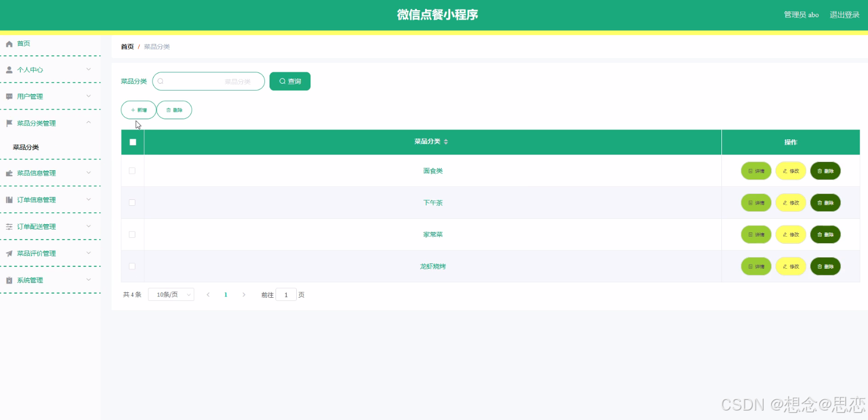Expand the 菜品评价管理 menu chevron
Viewport: 868px width, 420px height.
(x=88, y=253)
